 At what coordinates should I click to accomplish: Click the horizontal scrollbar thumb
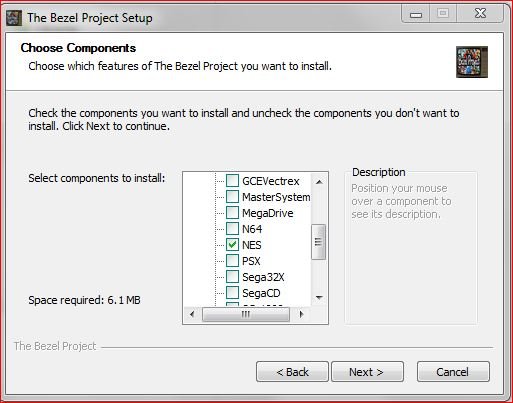(x=246, y=314)
